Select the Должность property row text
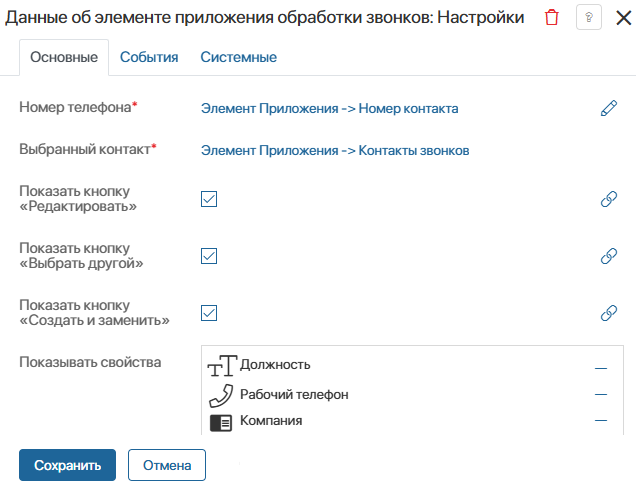 275,365
